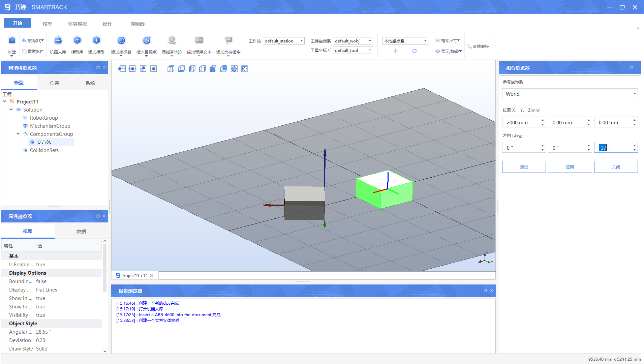Screen dimensions: 644x364
Task: Decrease the Y position 0.00 mm stepper
Action: click(589, 125)
